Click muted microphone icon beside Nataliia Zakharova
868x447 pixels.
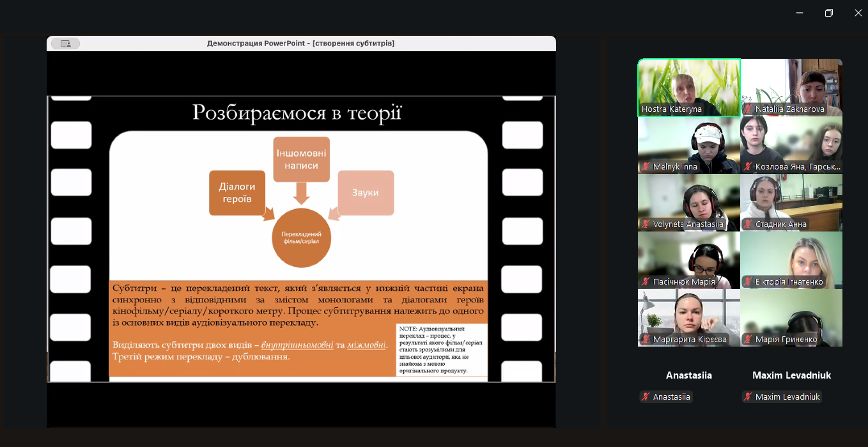(x=748, y=109)
